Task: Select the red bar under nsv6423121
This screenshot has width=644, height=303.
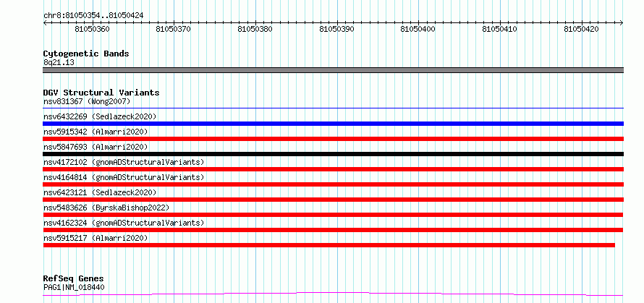Action: coord(333,200)
